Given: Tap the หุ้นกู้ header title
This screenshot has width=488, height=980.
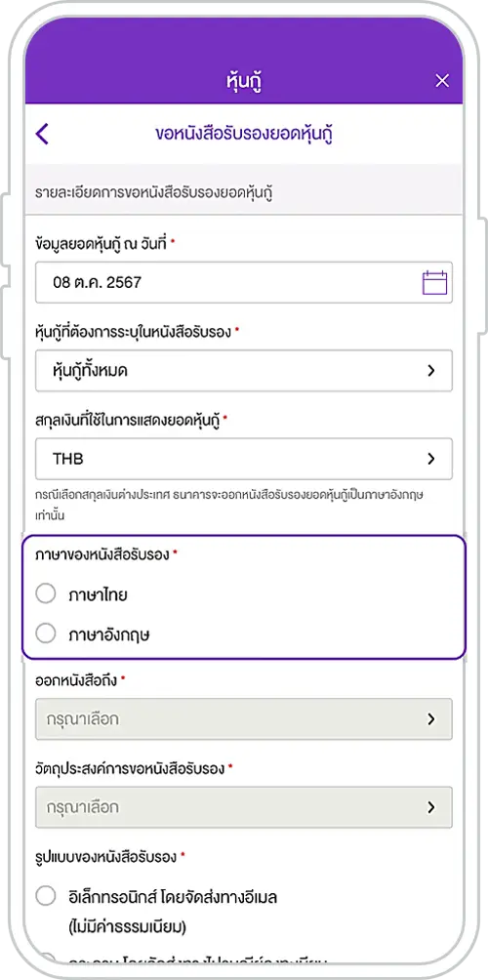Looking at the screenshot, I should 244,81.
